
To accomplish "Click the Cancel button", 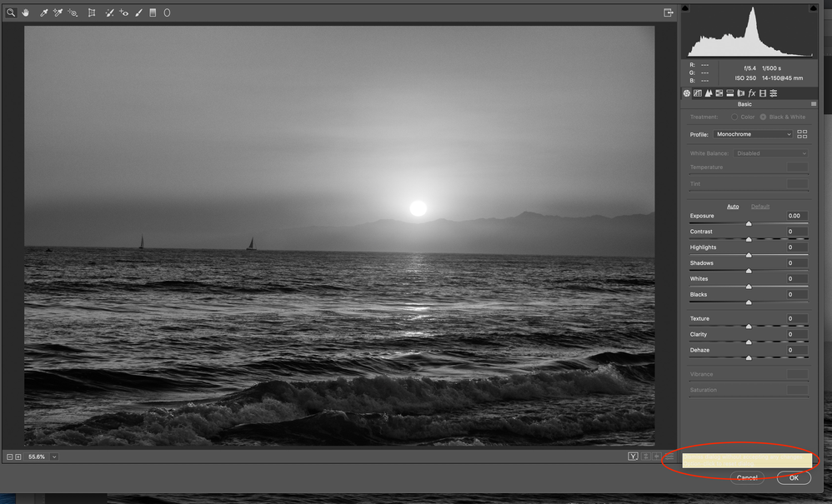I will coord(747,477).
